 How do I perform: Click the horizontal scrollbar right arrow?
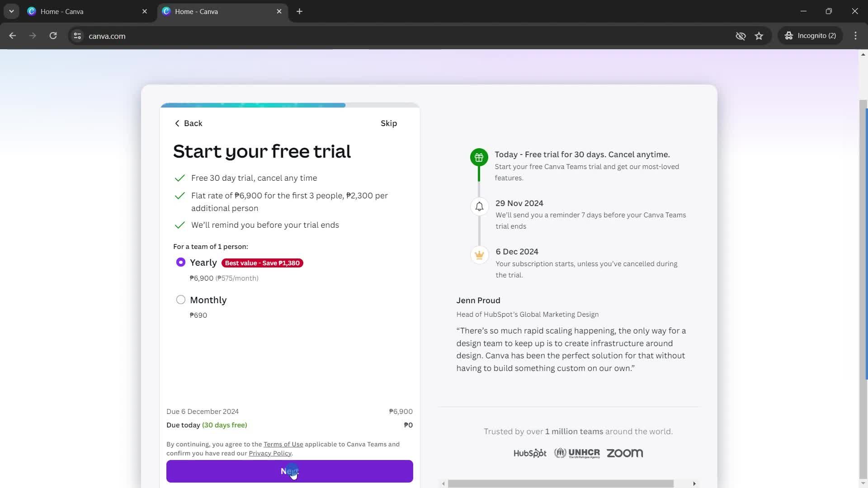[x=694, y=483]
